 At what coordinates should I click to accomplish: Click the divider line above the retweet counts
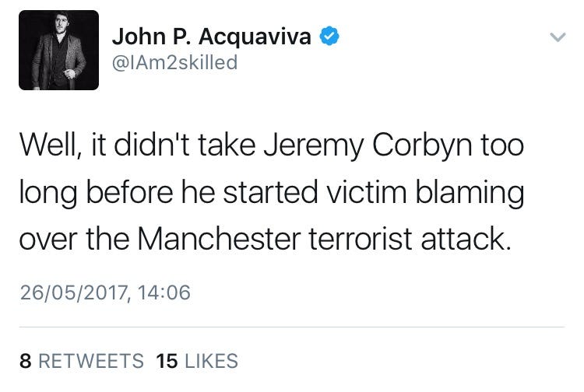pyautogui.click(x=292, y=327)
